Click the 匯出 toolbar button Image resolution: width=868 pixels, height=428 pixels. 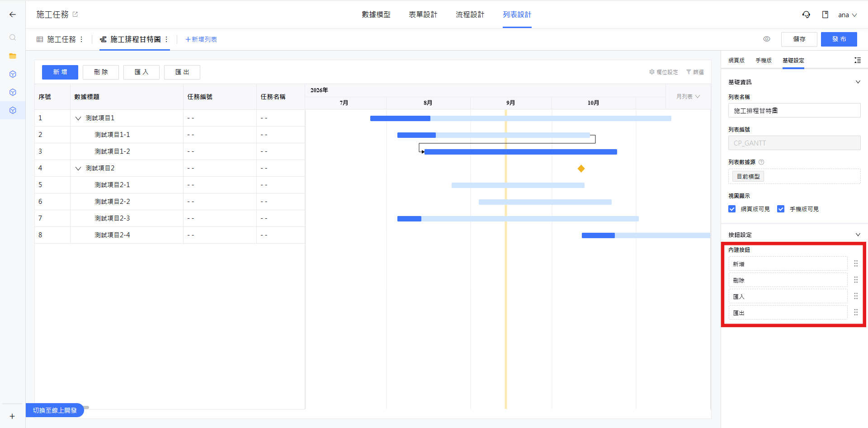(x=182, y=72)
